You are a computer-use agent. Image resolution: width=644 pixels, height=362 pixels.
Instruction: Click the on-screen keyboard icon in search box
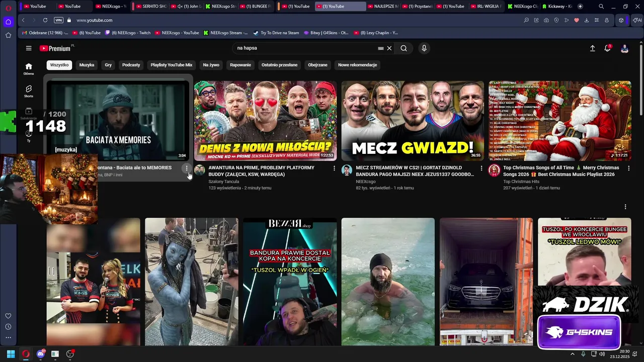(x=381, y=48)
